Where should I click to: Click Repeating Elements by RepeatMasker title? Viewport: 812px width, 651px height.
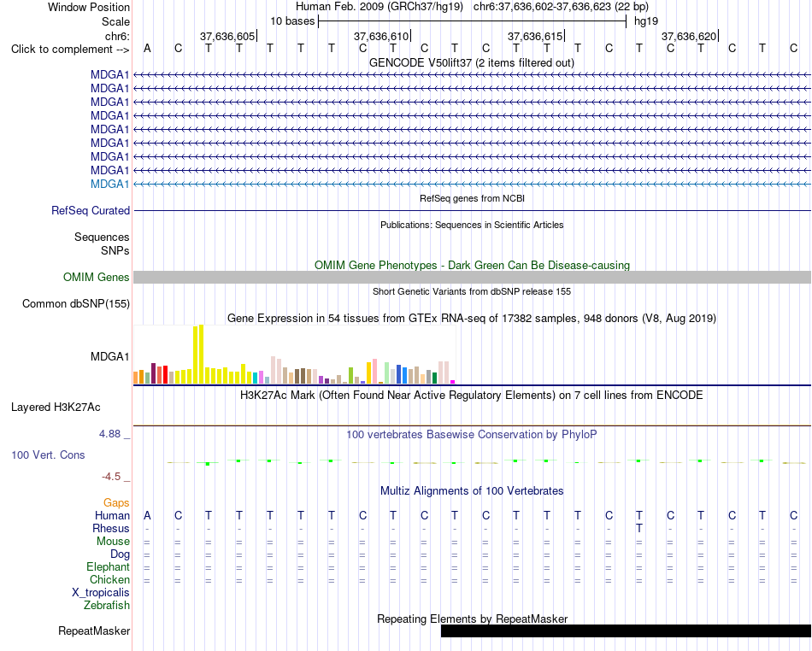pos(472,619)
